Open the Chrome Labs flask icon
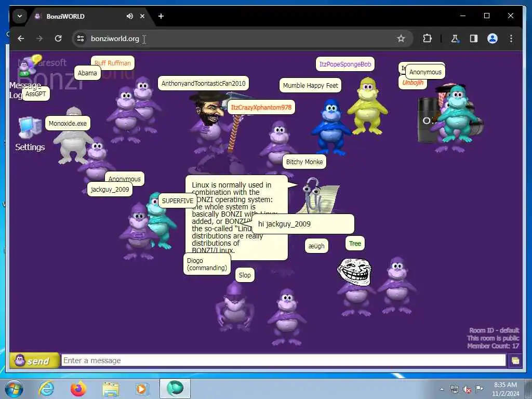Screen dimensions: 532x399 tap(455, 38)
